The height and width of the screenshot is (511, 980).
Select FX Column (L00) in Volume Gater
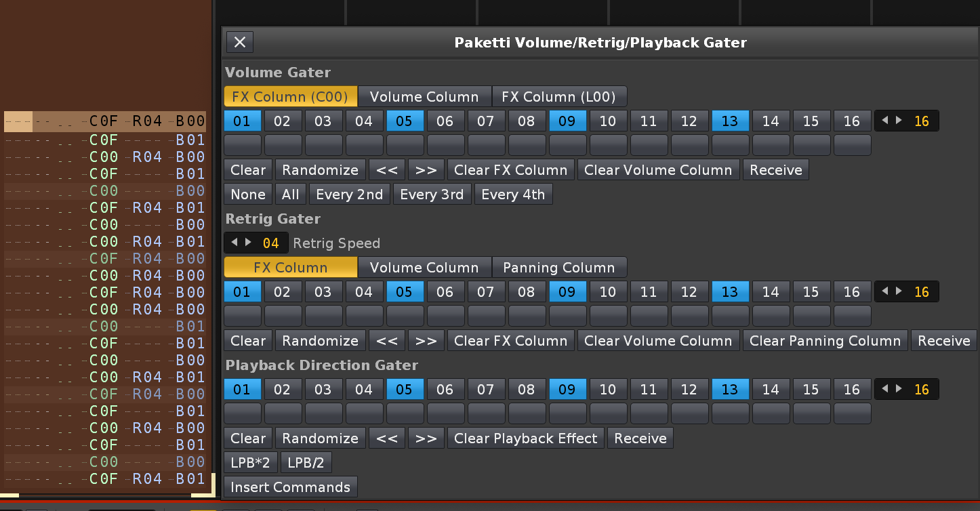tap(559, 97)
